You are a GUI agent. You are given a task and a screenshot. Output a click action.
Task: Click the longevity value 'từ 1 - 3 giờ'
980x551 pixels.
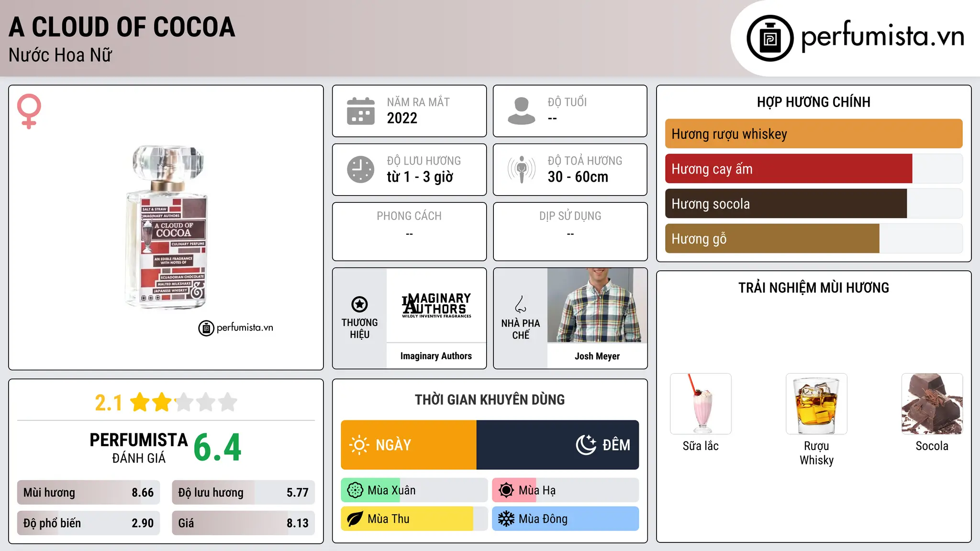click(x=420, y=177)
